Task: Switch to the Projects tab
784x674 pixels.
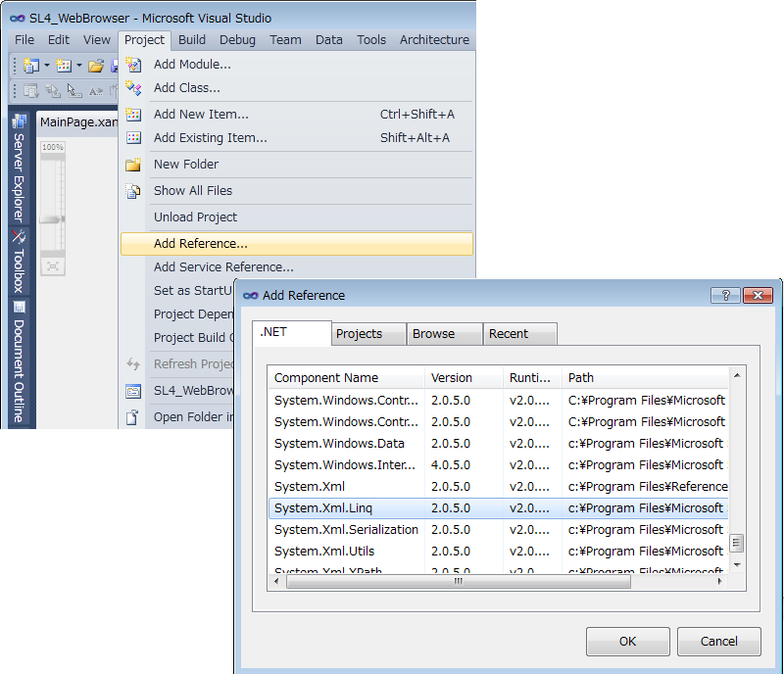Action: click(x=369, y=334)
